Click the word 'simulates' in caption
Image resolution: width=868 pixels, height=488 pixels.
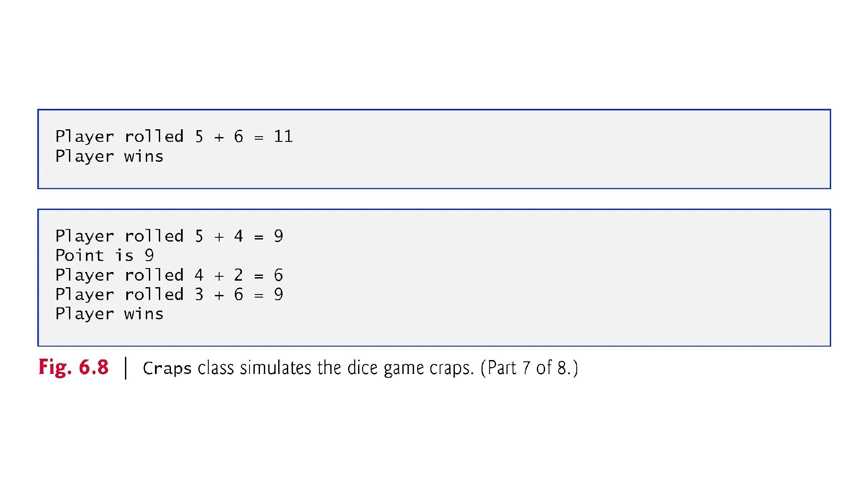pyautogui.click(x=276, y=368)
